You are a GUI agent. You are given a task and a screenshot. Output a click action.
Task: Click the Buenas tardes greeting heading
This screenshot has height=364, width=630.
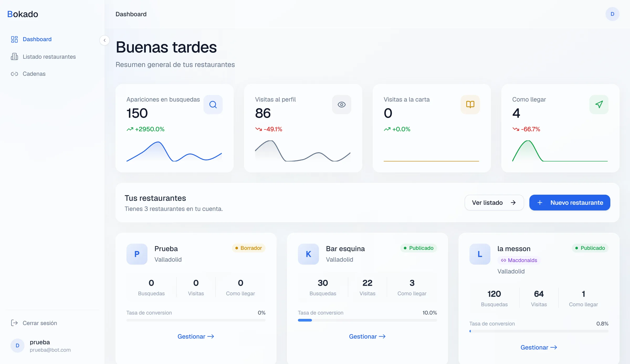[x=166, y=47]
